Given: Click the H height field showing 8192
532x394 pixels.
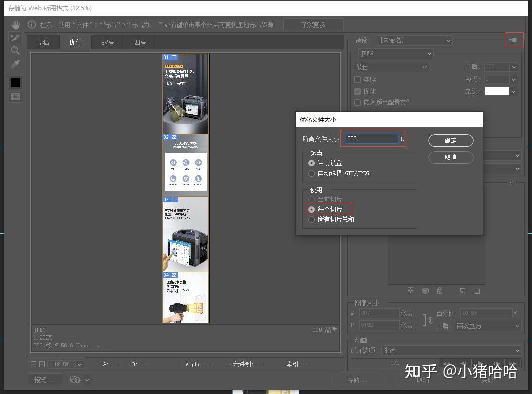Looking at the screenshot, I should click(x=379, y=325).
